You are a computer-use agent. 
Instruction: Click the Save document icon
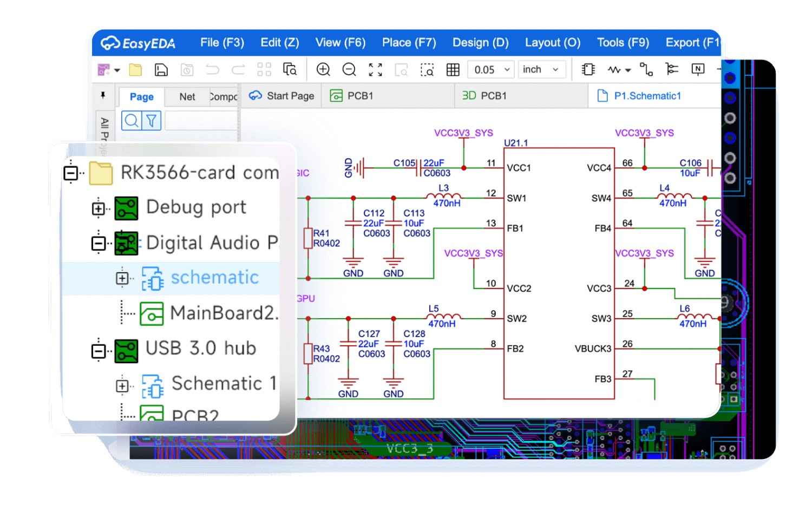160,69
